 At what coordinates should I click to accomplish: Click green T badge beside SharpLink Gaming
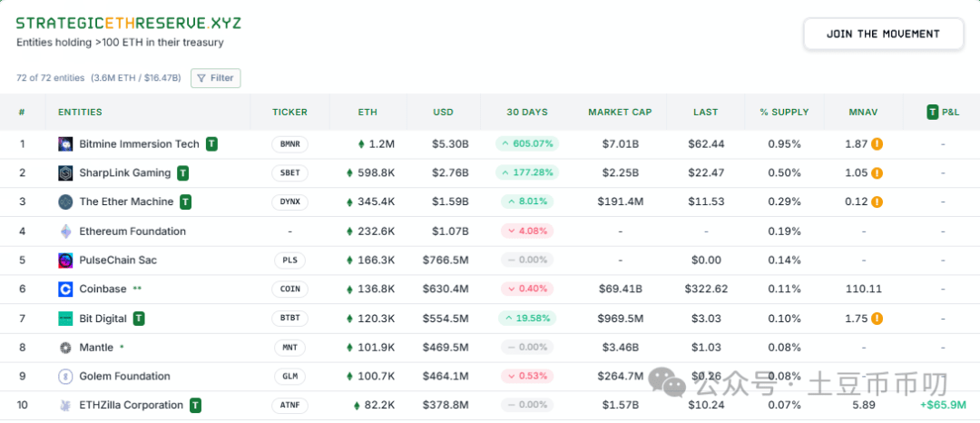click(182, 173)
